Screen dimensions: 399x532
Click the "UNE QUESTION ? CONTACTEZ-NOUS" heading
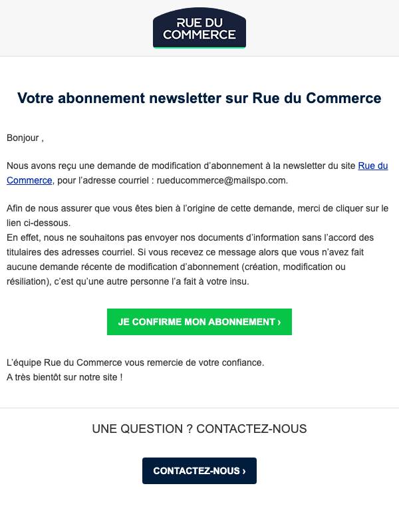coord(199,429)
